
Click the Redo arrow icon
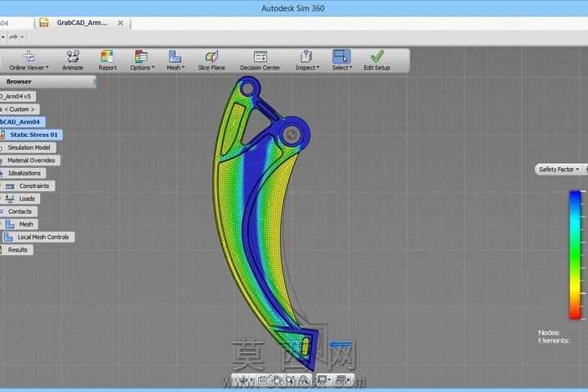[x=13, y=37]
